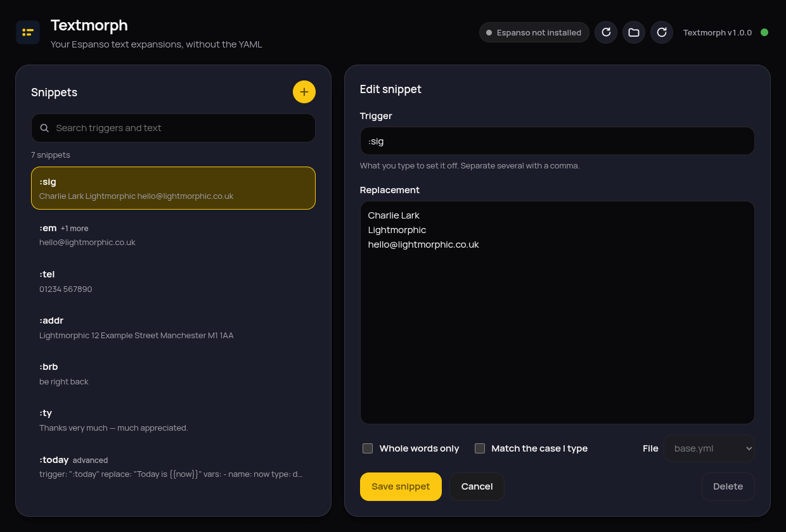Click the 'Textmorph v1.0.0' version text
Screen dimensions: 786x532
click(718, 32)
